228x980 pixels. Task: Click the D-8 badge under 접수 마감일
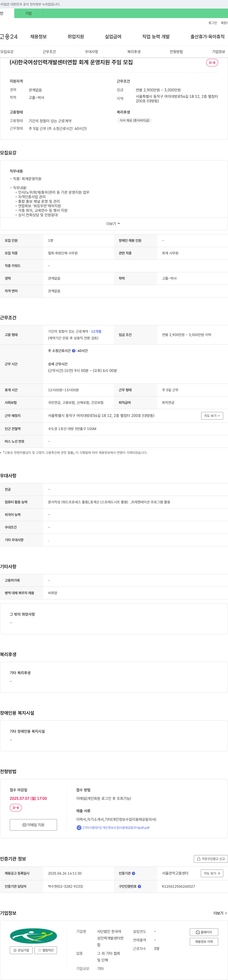click(x=15, y=808)
